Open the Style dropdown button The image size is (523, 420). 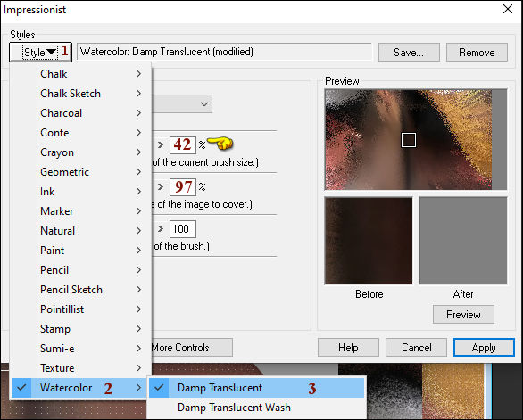(x=40, y=52)
